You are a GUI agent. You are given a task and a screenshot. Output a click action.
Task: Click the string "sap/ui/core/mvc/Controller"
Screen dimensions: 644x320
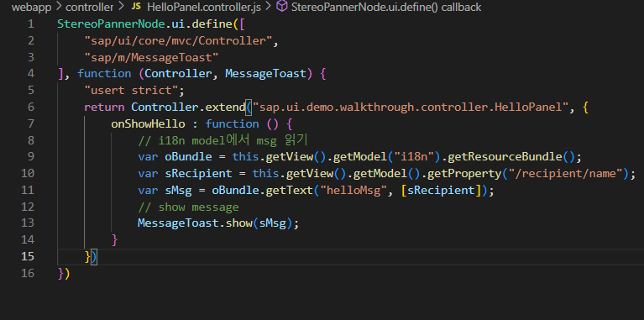click(178, 41)
